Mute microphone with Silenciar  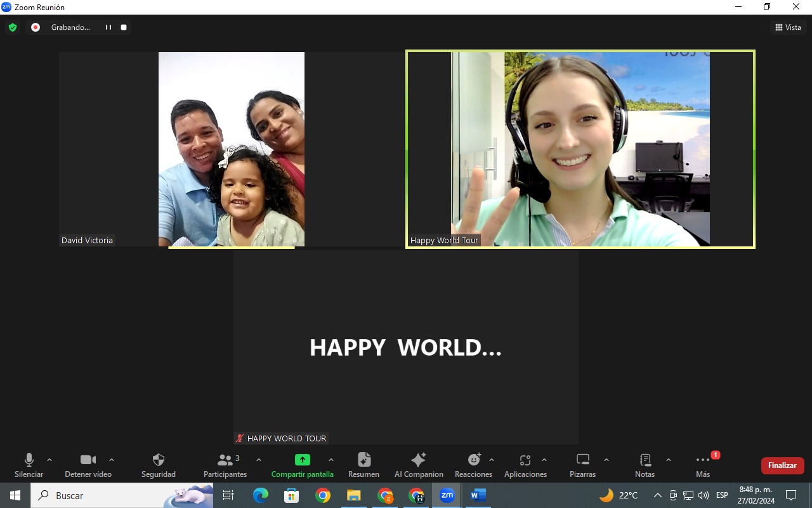pyautogui.click(x=29, y=465)
